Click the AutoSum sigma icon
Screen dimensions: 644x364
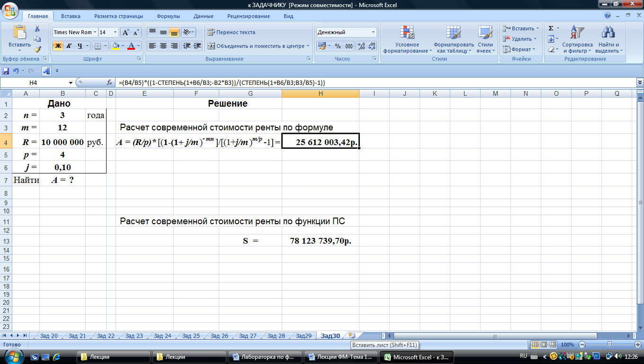(x=551, y=28)
